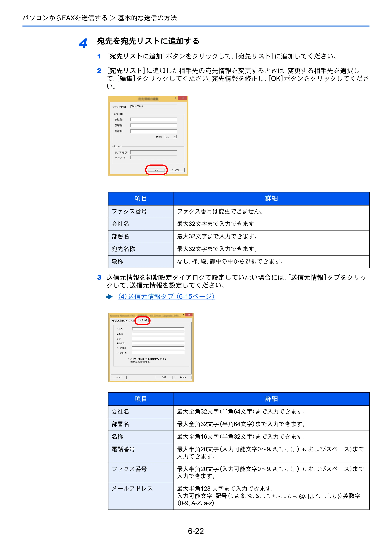Click キャンセル in the Kyocera Network FAX dialog
The width and height of the screenshot is (392, 555).
(x=183, y=377)
